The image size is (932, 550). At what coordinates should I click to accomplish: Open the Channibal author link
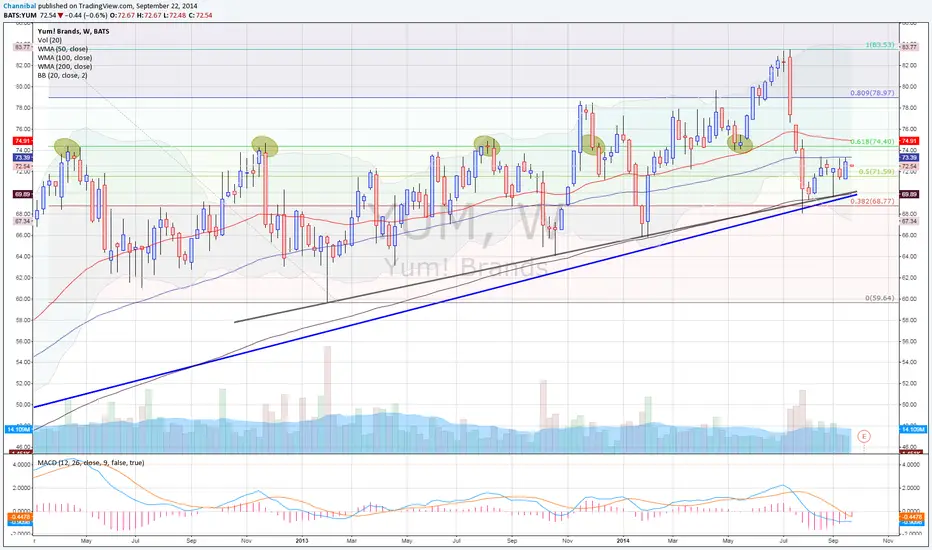[18, 6]
